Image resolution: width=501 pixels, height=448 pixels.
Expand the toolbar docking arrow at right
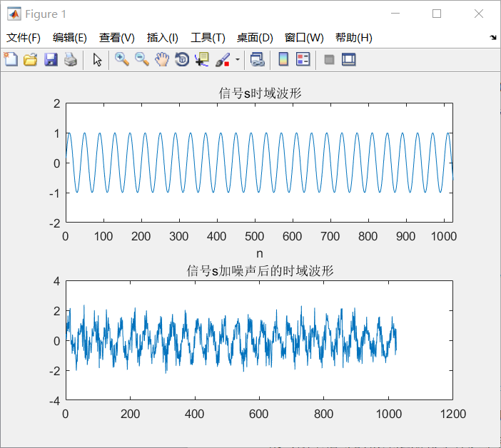[493, 37]
